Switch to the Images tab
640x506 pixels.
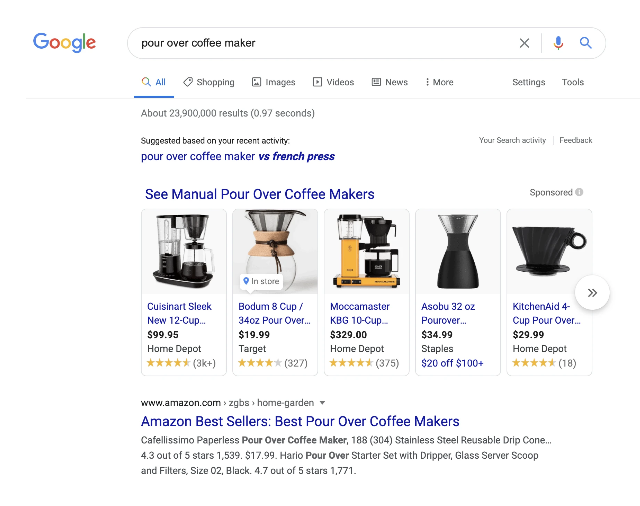coord(274,82)
